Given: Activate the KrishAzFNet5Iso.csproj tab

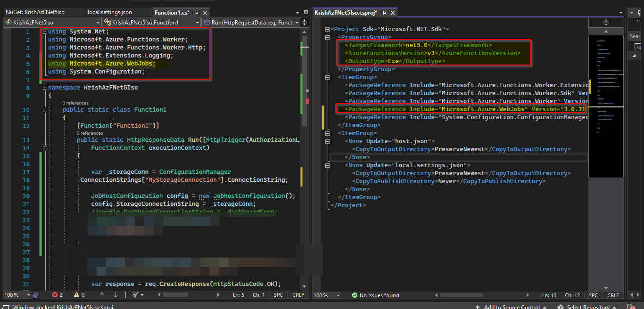Looking at the screenshot, I should coord(346,13).
